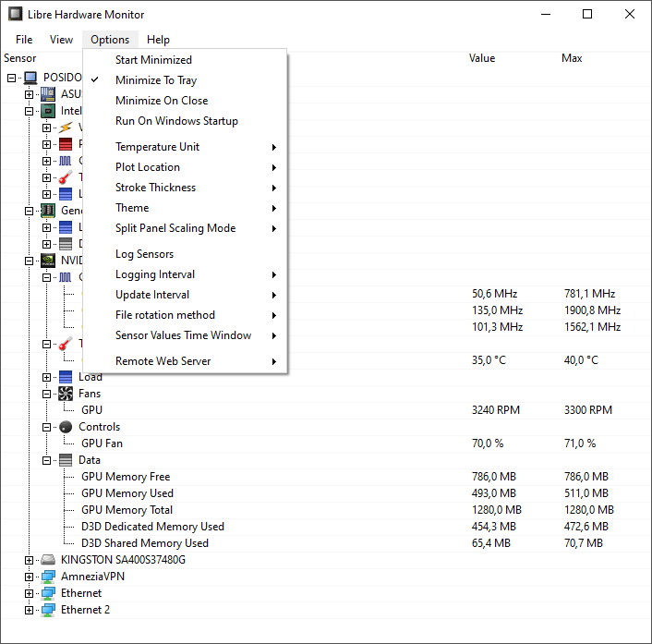Open the File menu
This screenshot has height=644, width=652.
coord(24,40)
